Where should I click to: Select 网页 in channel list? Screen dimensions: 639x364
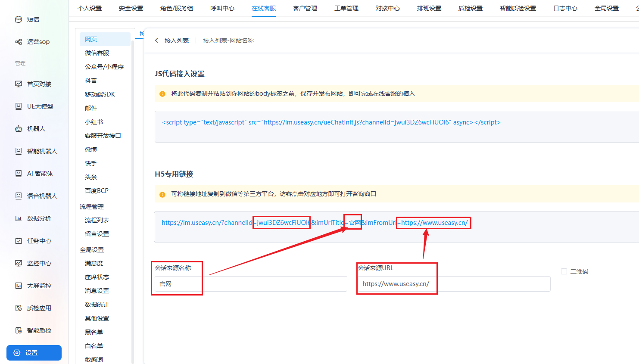(x=105, y=39)
